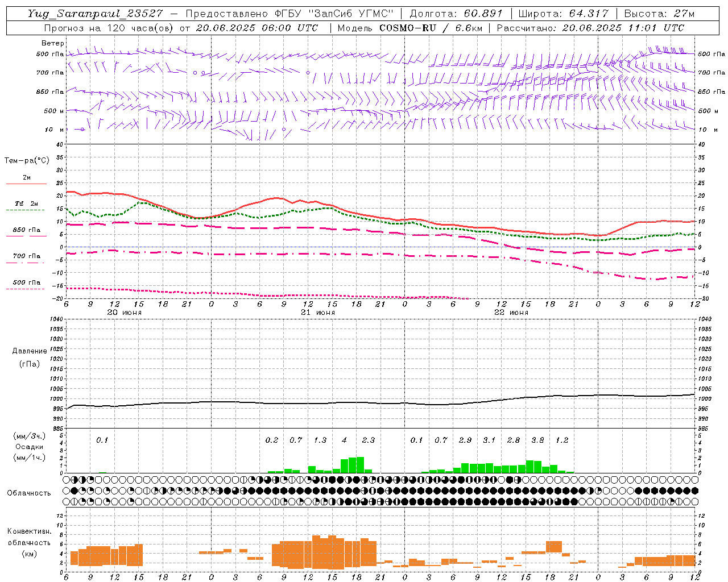
Task: Click the Td 2м dew point legend entry
Action: click(27, 203)
